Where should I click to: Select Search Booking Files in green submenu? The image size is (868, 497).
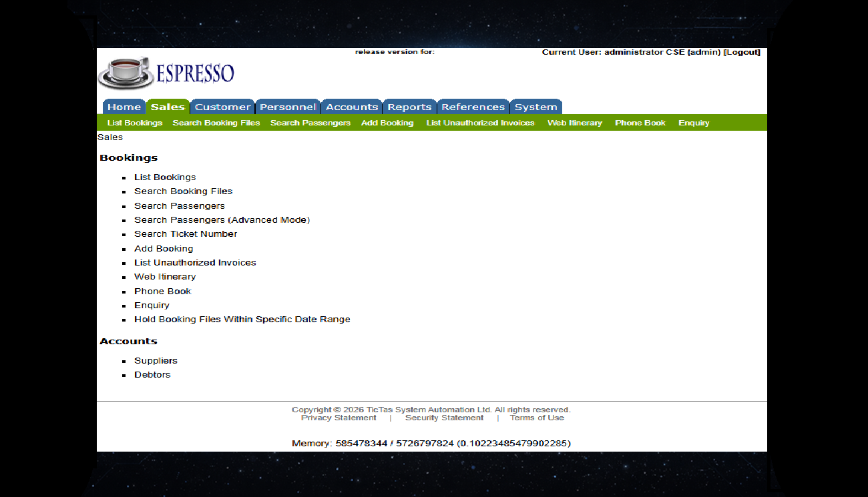pos(216,123)
